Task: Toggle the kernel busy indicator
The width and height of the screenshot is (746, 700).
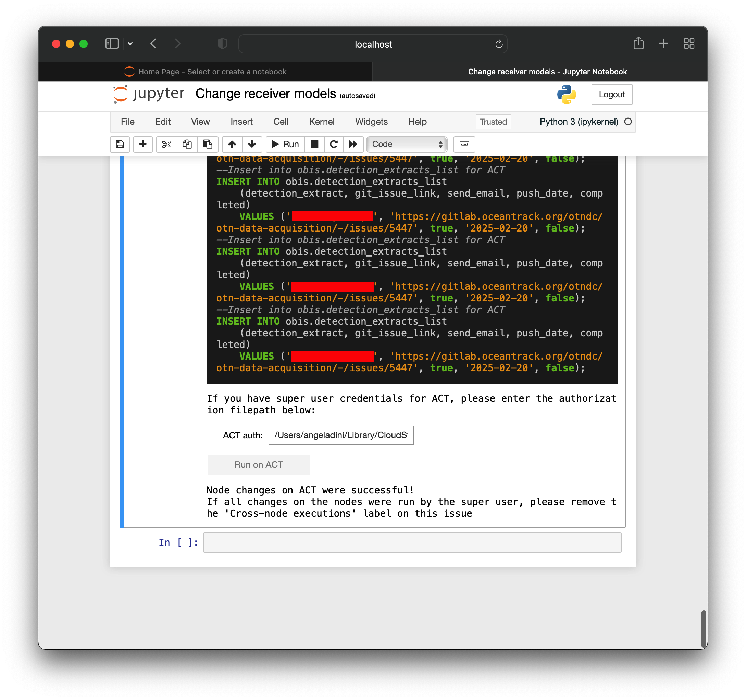Action: pos(627,122)
